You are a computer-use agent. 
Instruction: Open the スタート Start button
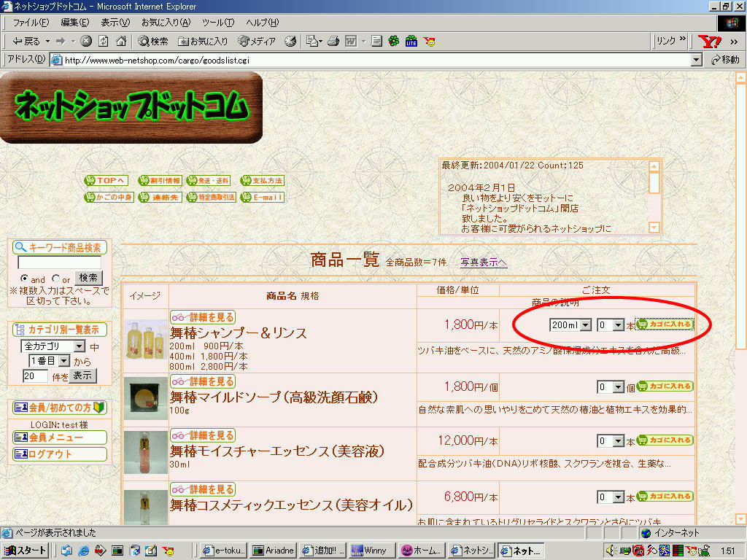(25, 551)
